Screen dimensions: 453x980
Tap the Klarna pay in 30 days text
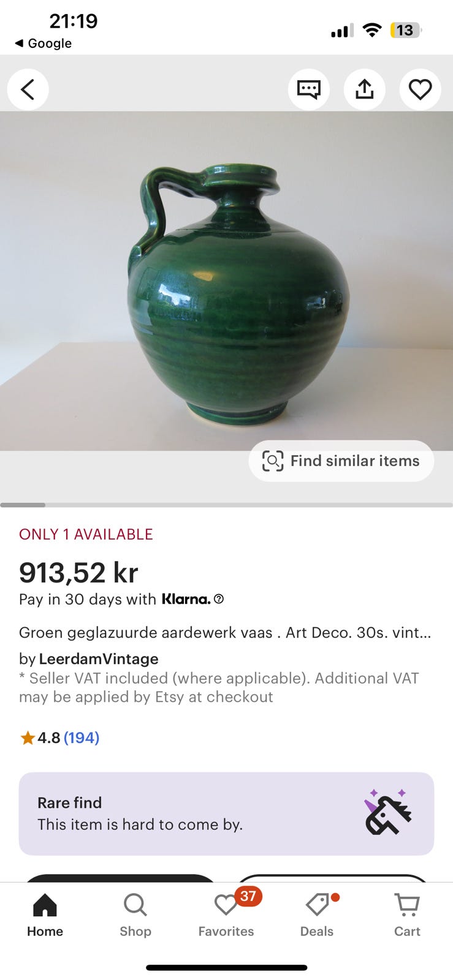(115, 599)
